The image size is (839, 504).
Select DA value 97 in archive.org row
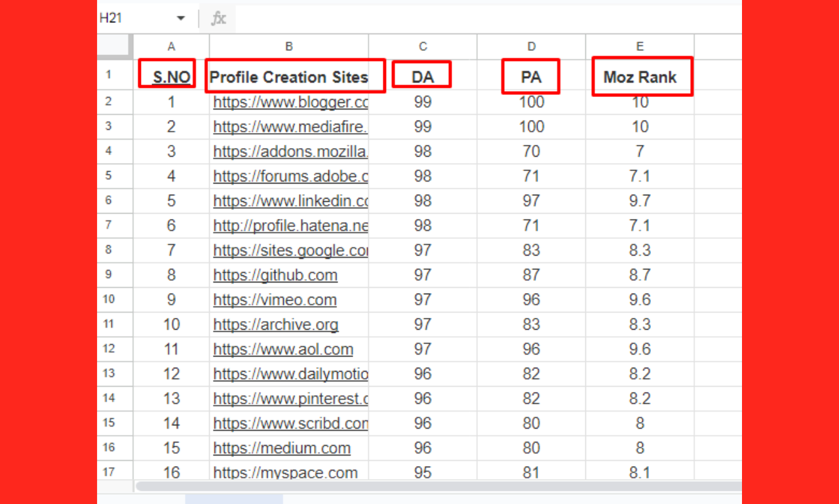[423, 324]
